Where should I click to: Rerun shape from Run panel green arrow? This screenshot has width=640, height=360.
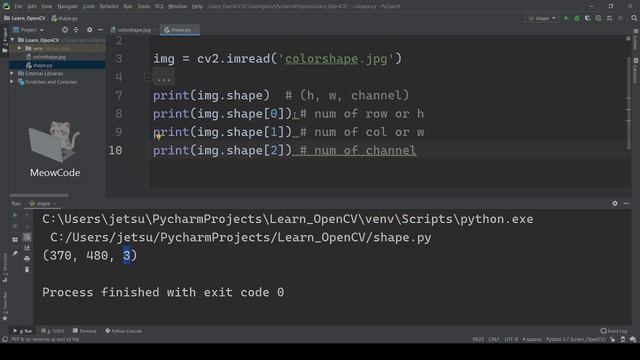point(15,215)
